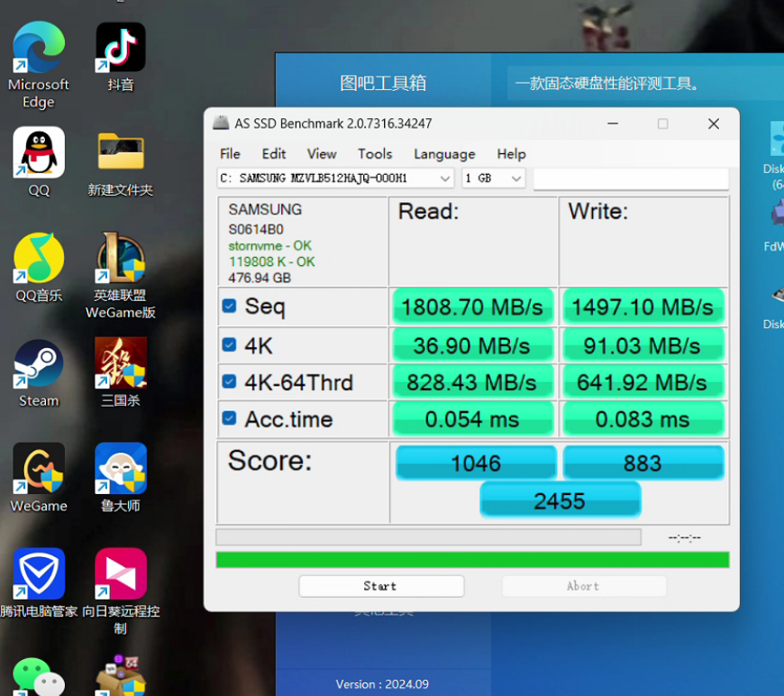This screenshot has height=696, width=784.
Task: Click the AS SSD Benchmark title bar icon
Action: click(221, 124)
